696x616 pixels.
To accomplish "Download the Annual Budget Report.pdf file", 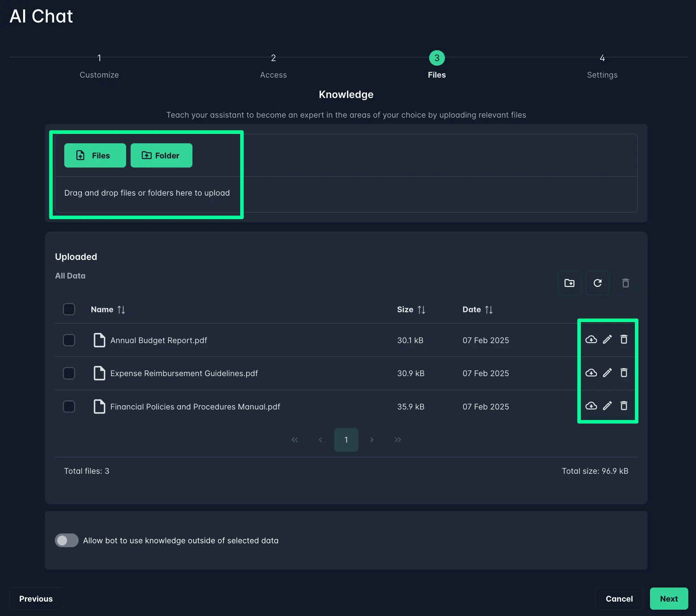I will [591, 340].
